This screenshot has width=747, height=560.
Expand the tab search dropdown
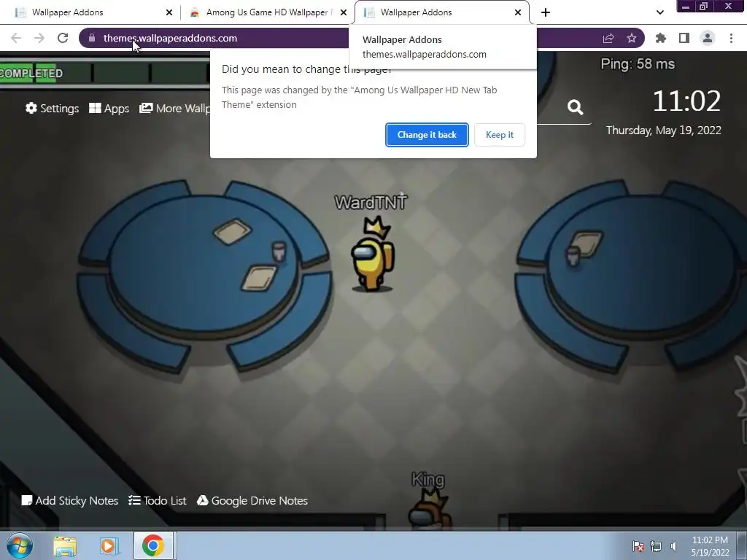[x=659, y=12]
